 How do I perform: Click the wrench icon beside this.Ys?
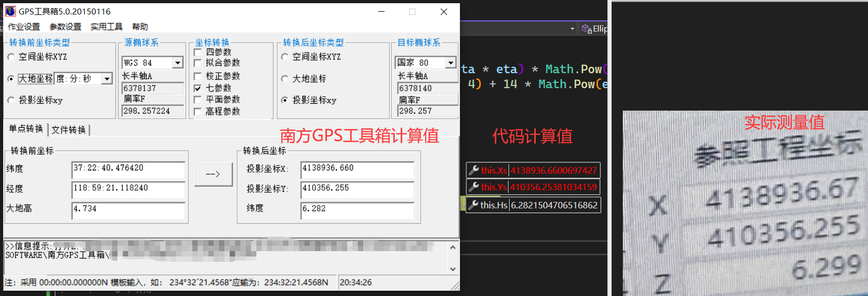click(x=473, y=187)
